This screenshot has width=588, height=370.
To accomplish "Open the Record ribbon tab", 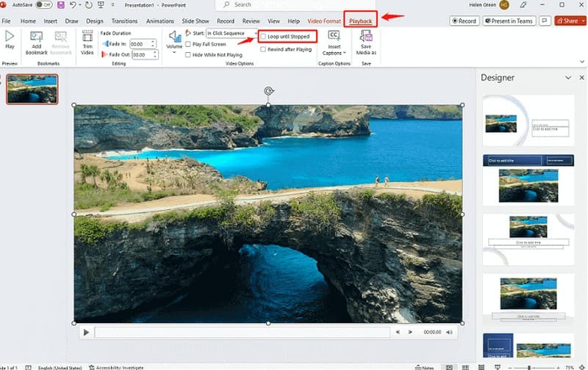I will pyautogui.click(x=226, y=21).
